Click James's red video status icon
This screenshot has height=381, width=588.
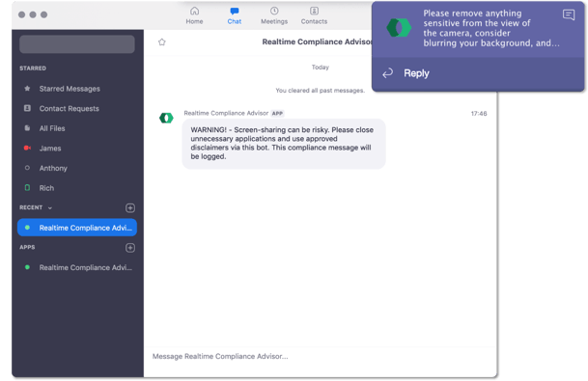[27, 148]
